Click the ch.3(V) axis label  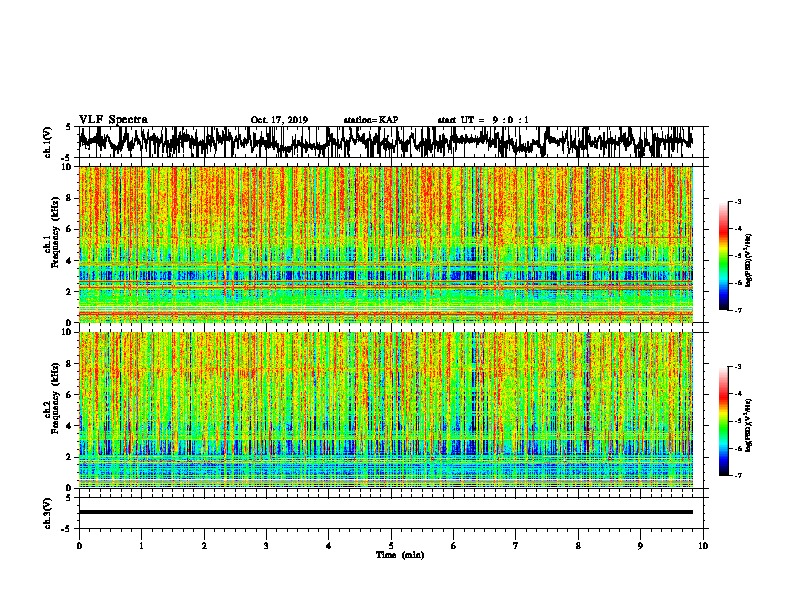click(x=47, y=513)
